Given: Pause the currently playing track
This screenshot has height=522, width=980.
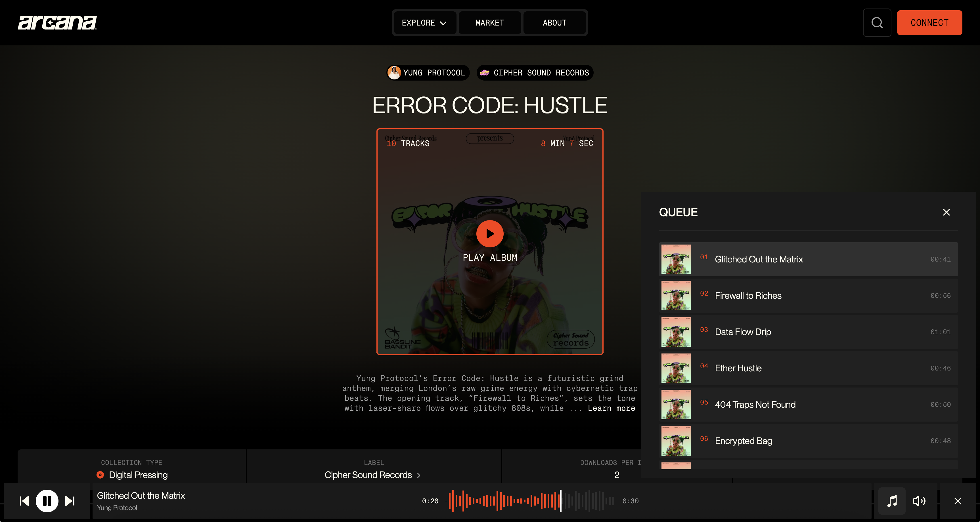Looking at the screenshot, I should [47, 501].
